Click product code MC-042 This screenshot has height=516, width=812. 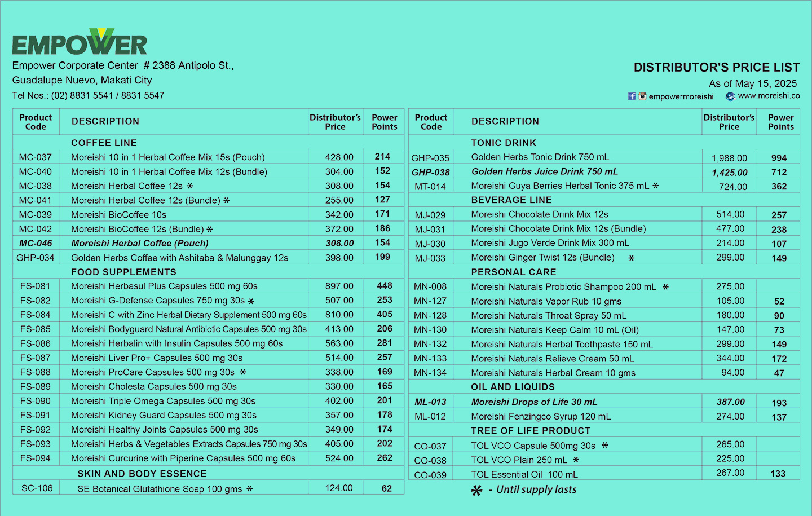pyautogui.click(x=36, y=229)
